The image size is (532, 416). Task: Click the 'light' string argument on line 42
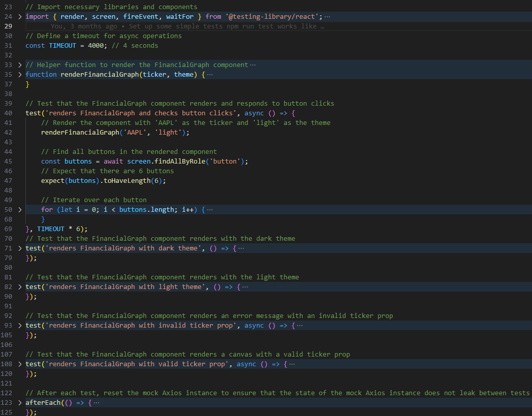tap(168, 133)
